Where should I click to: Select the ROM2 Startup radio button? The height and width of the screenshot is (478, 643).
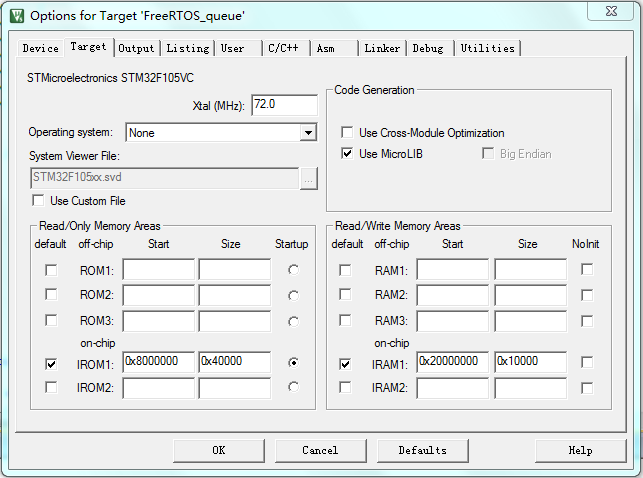293,296
